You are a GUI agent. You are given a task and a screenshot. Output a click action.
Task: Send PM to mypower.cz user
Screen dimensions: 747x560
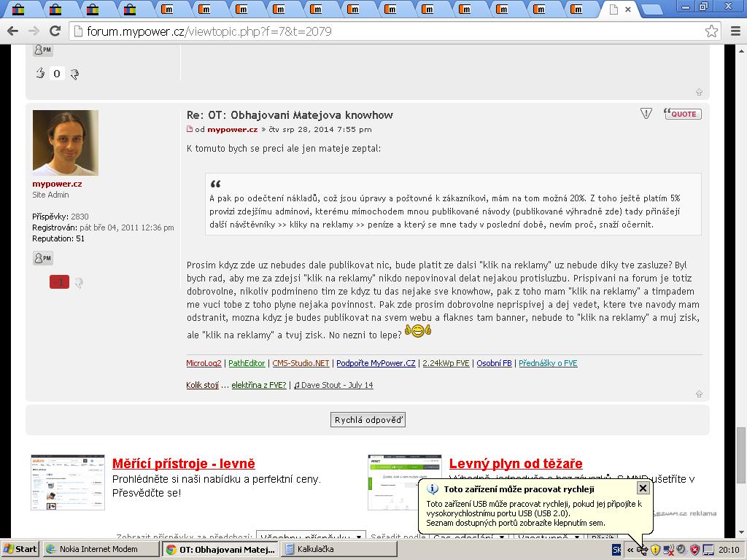43,258
